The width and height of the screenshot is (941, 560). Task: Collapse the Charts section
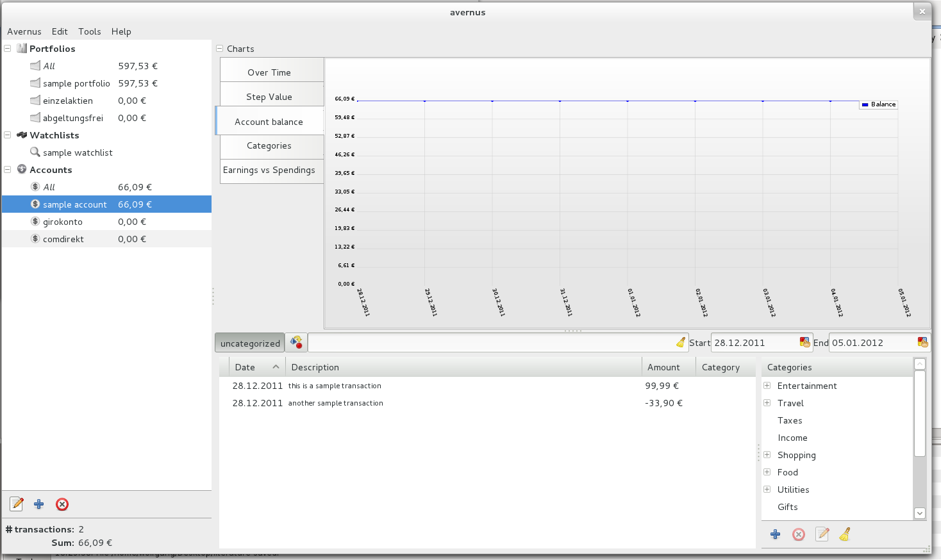[x=220, y=49]
